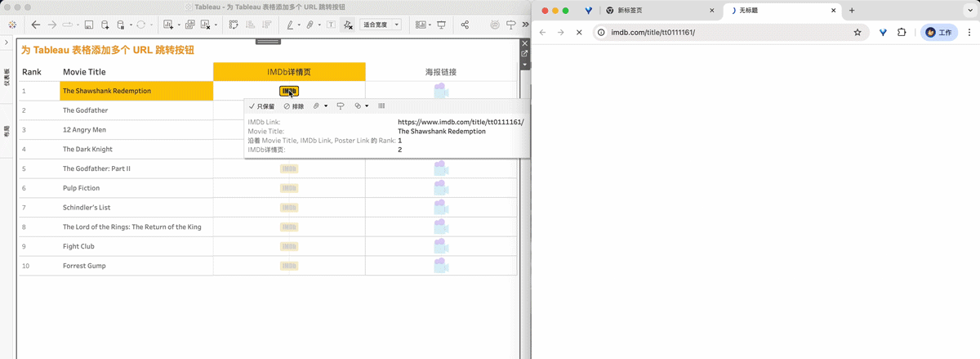This screenshot has width=980, height=359.
Task: Open the Chrome three-dot menu
Action: click(969, 33)
